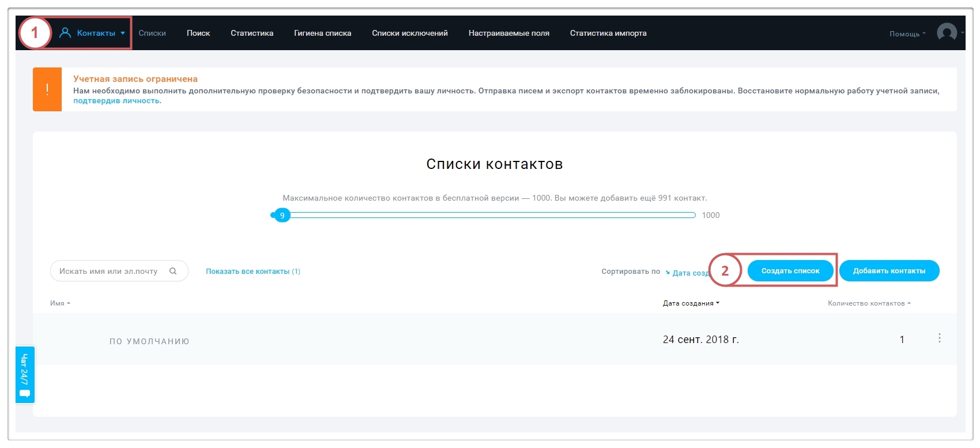Click the orange warning exclamation icon
This screenshot has height=448, width=980.
[x=47, y=89]
